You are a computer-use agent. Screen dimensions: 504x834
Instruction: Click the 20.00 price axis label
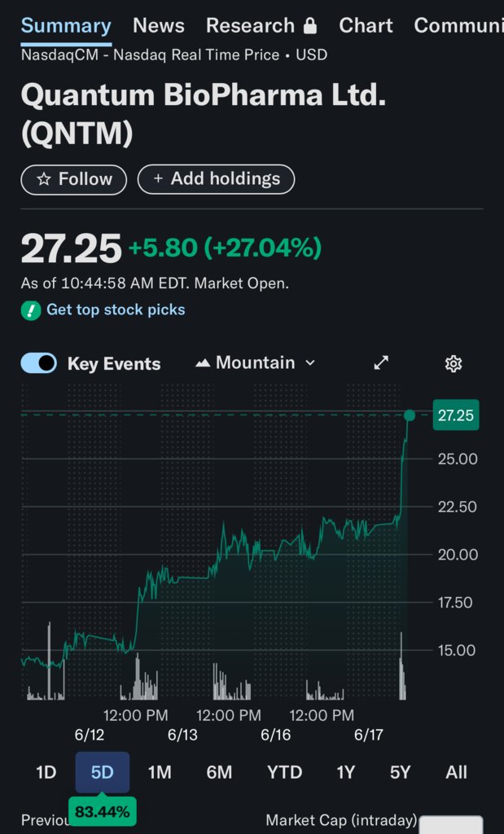click(458, 555)
